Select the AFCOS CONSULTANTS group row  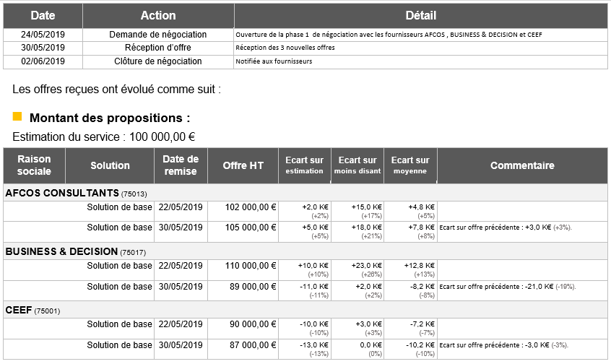click(x=305, y=193)
